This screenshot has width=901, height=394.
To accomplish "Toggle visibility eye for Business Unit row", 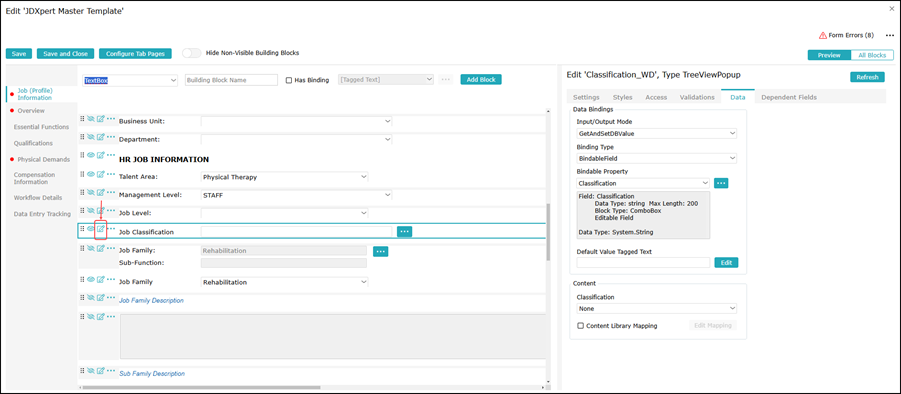I will click(91, 119).
